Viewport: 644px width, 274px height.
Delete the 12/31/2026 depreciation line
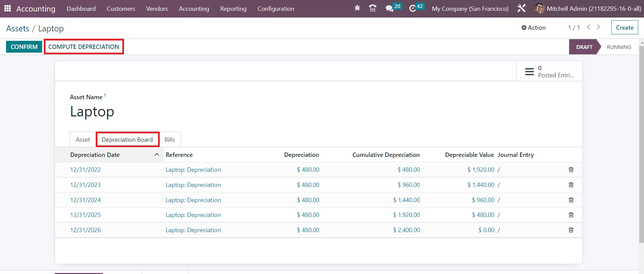(571, 230)
